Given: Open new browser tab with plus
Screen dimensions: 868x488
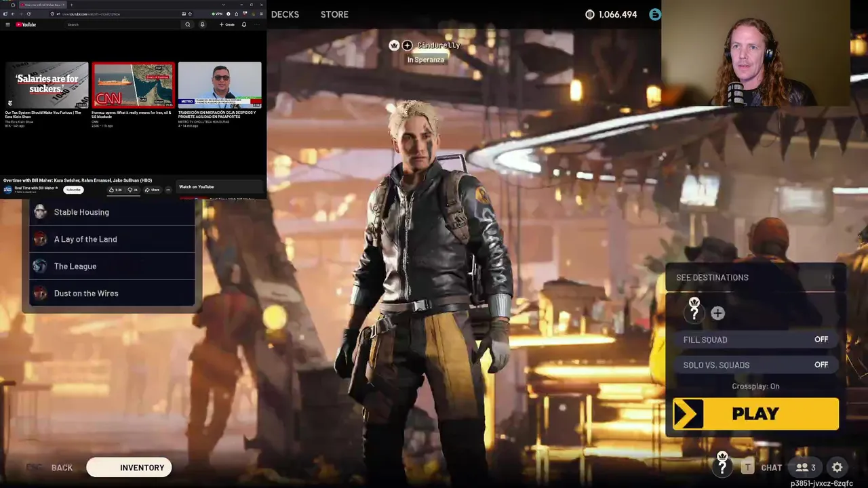Looking at the screenshot, I should coord(71,5).
